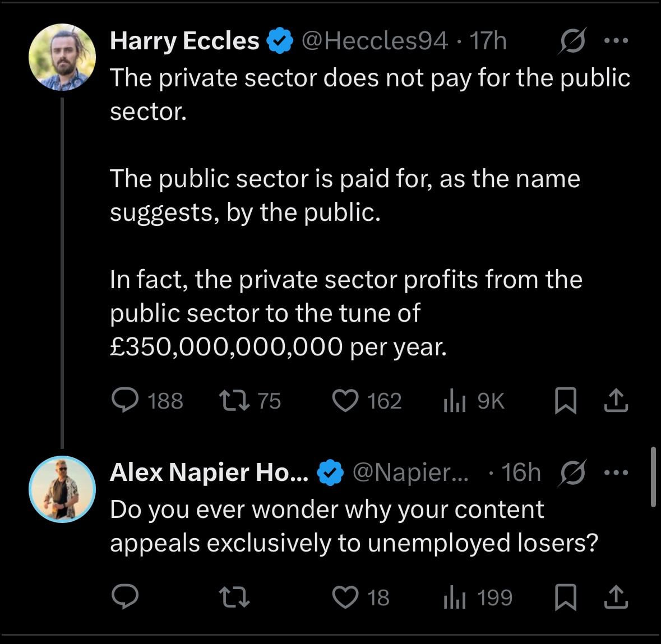Like Alex Napier's reply

(345, 596)
